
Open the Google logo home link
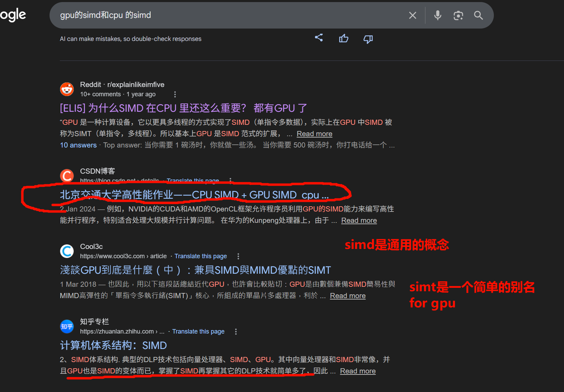pos(13,15)
